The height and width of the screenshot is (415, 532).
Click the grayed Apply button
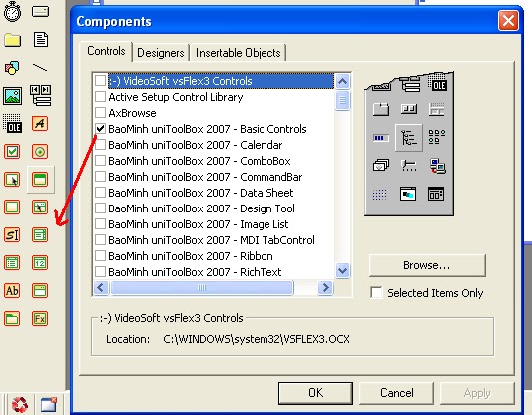tap(477, 393)
